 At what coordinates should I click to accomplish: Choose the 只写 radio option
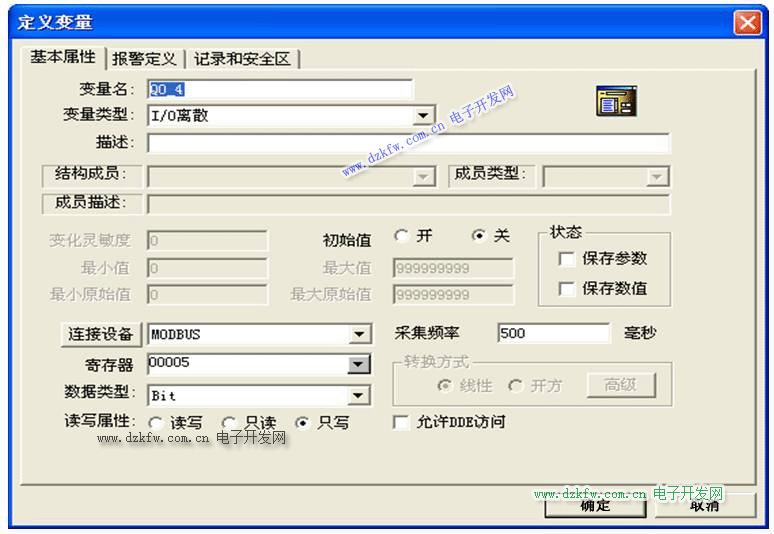tap(302, 423)
